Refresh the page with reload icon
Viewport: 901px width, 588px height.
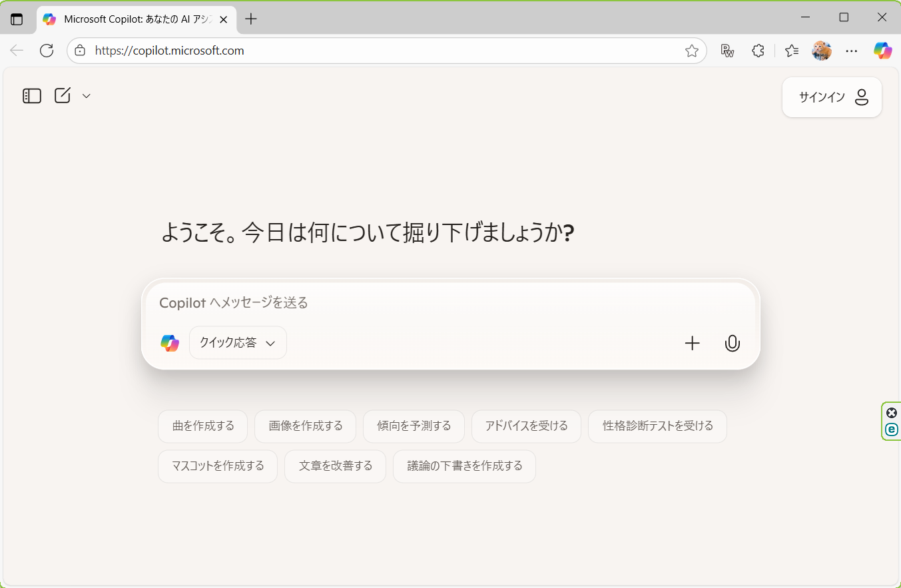[47, 51]
